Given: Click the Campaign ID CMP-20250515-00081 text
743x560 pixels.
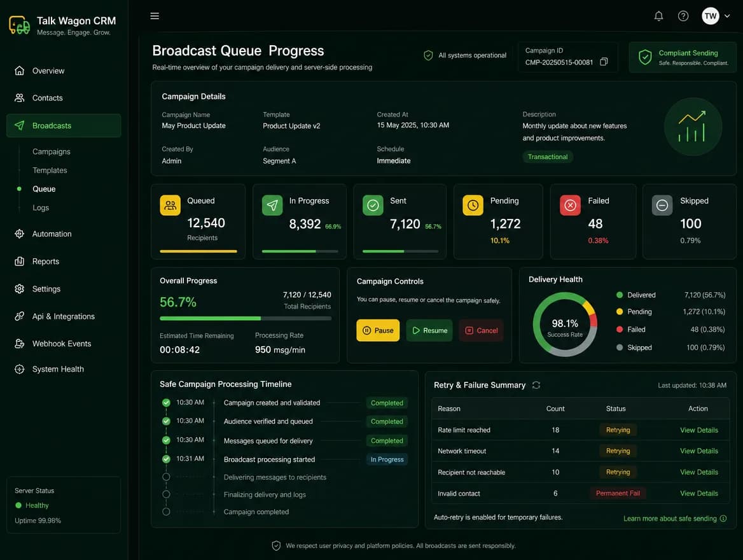Looking at the screenshot, I should coord(559,62).
